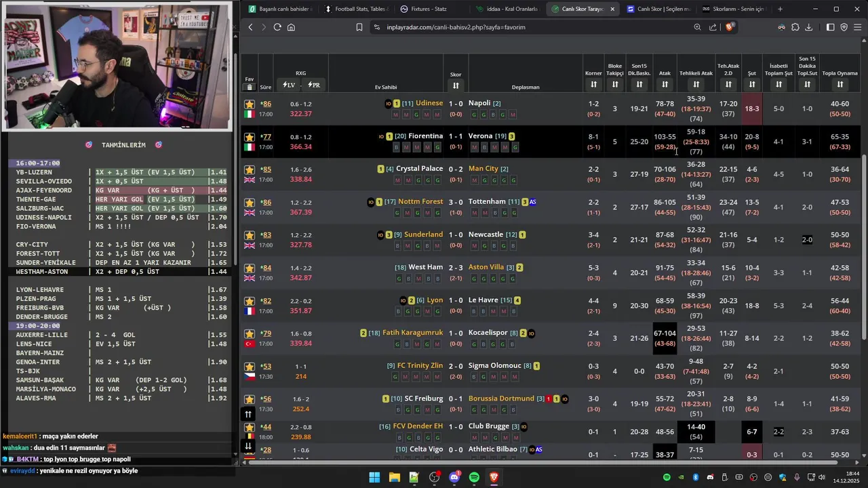Open the zoom magnifier in address bar
Viewport: 868px width, 488px height.
pyautogui.click(x=697, y=27)
